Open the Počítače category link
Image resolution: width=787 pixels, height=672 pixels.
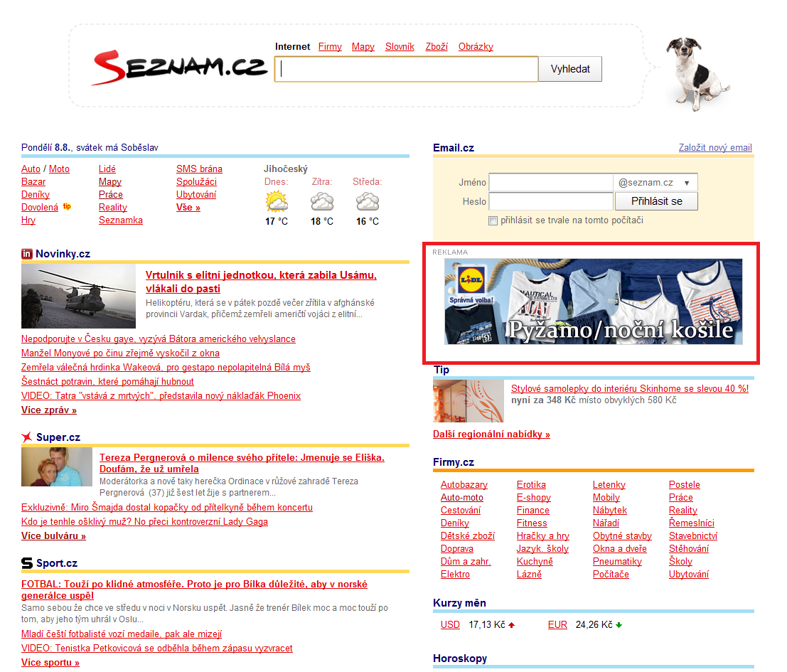(x=611, y=574)
